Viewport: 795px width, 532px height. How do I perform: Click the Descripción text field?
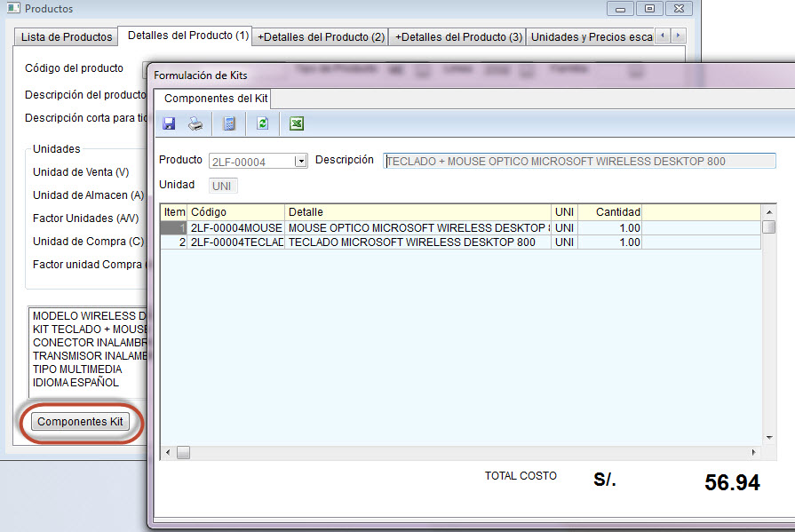click(x=579, y=161)
